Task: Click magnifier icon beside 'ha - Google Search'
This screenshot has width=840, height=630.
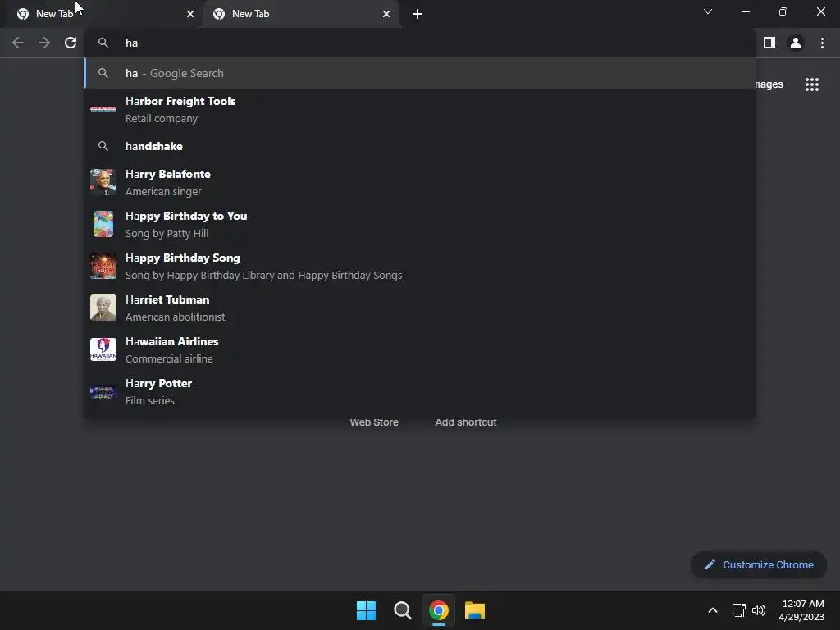Action: (103, 73)
